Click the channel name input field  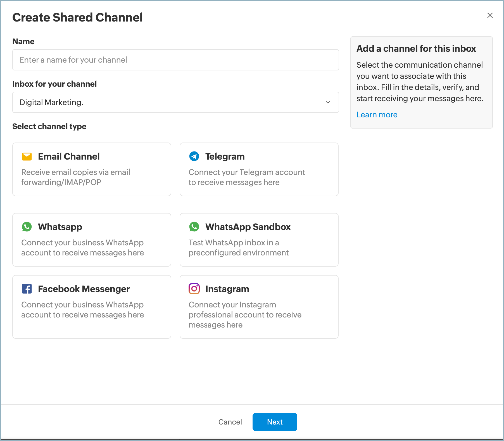click(175, 60)
